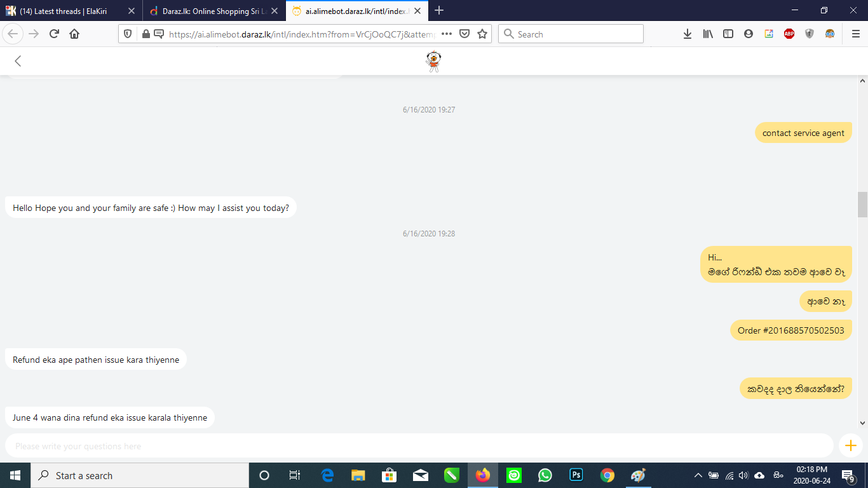This screenshot has height=488, width=868.
Task: Open attachments with the orange plus button
Action: 851,446
